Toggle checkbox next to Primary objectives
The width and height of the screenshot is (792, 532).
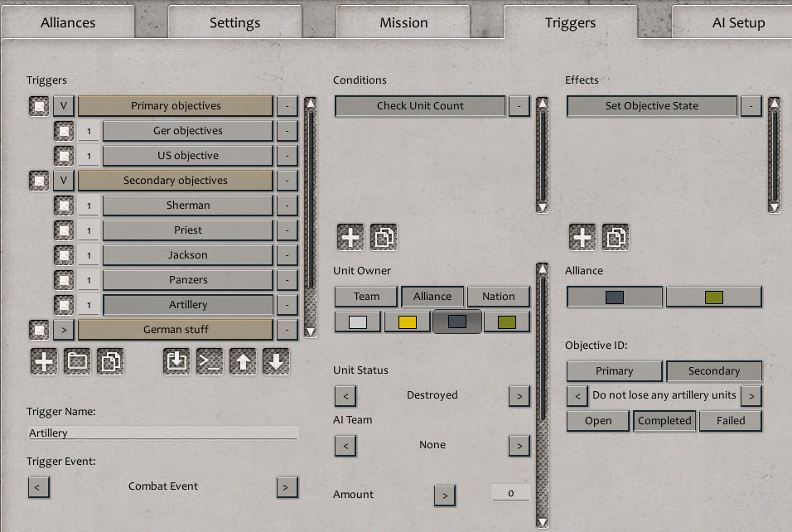(39, 106)
